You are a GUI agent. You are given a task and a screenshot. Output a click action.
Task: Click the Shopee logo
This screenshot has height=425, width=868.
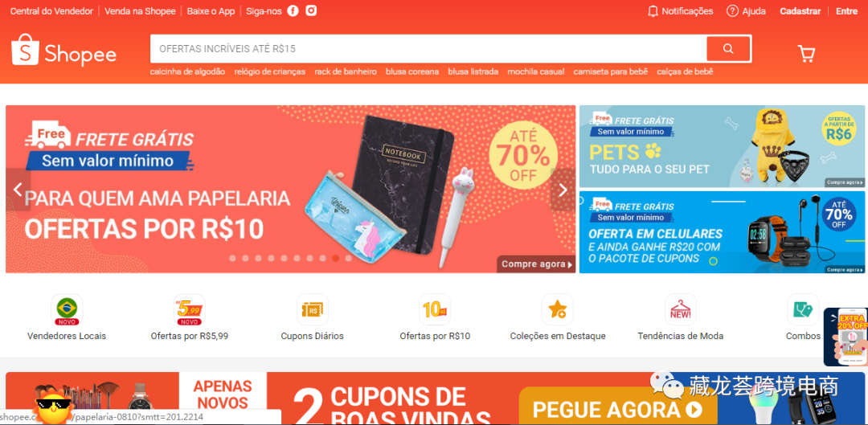[63, 51]
